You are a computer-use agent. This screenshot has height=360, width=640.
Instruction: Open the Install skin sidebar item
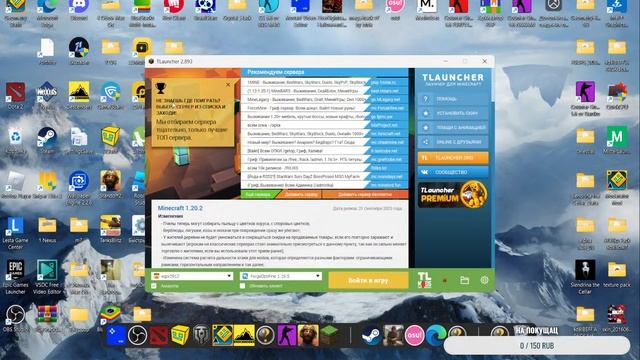[453, 113]
